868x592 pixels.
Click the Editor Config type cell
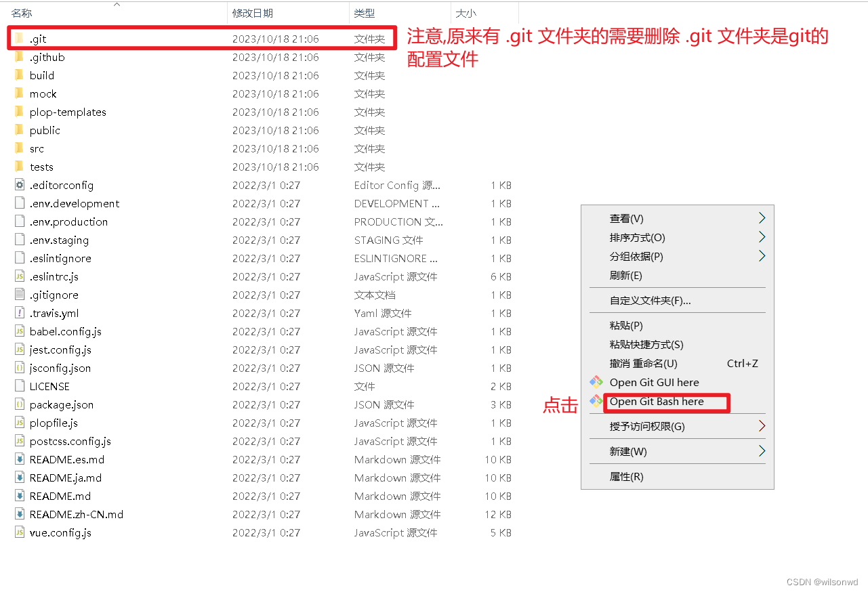click(x=397, y=185)
